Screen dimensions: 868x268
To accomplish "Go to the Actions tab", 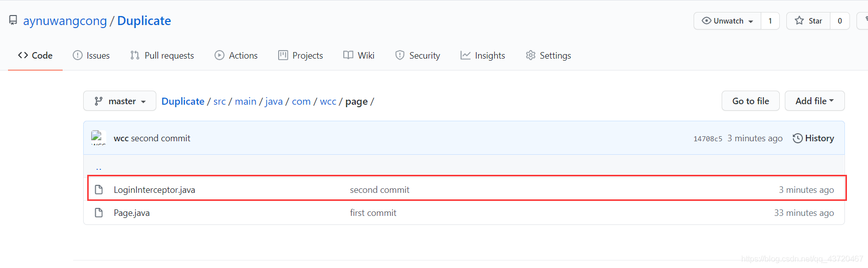I will pos(236,56).
